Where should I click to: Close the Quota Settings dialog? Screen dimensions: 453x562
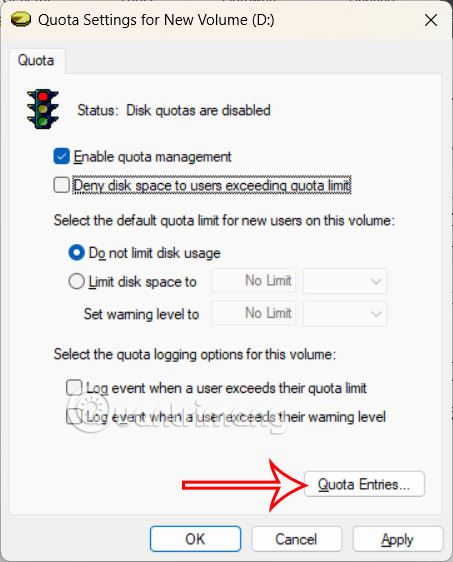click(430, 20)
